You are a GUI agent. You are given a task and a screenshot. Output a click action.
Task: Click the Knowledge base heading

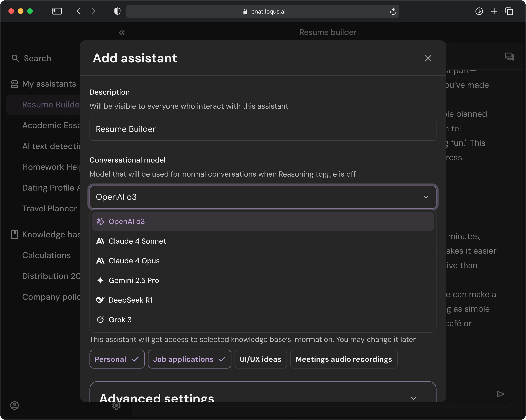click(51, 235)
